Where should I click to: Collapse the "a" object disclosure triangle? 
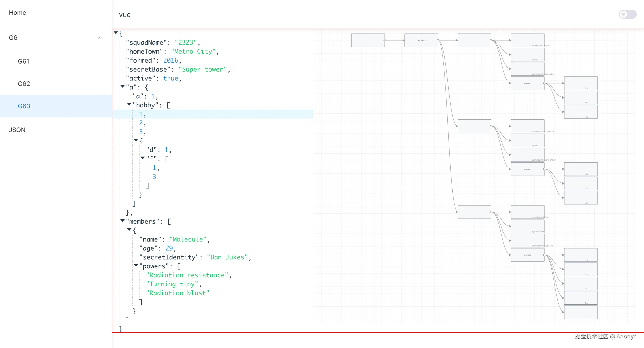pos(123,86)
